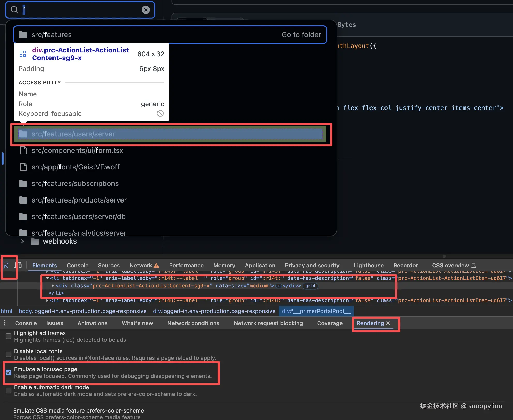This screenshot has height=420, width=513.
Task: Enable the Highlight ad frames checkbox
Action: [x=9, y=336]
